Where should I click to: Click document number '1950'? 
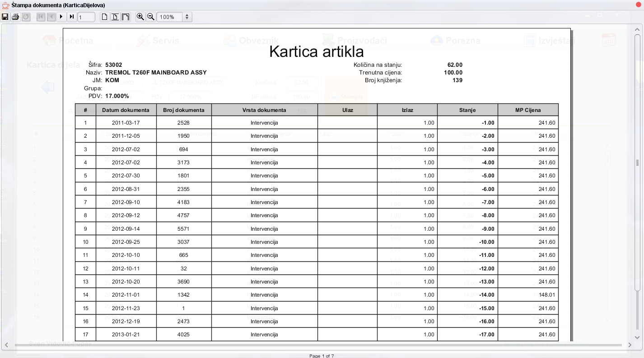(183, 136)
